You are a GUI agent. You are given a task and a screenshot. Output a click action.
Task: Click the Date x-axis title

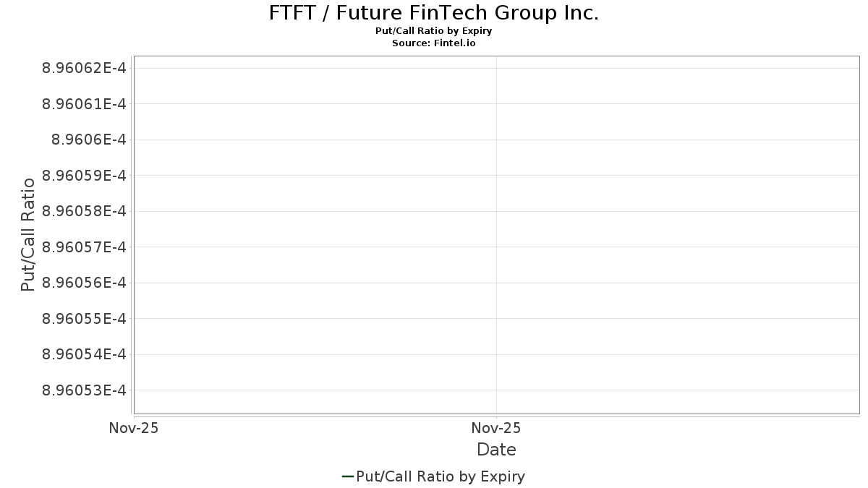tap(496, 450)
